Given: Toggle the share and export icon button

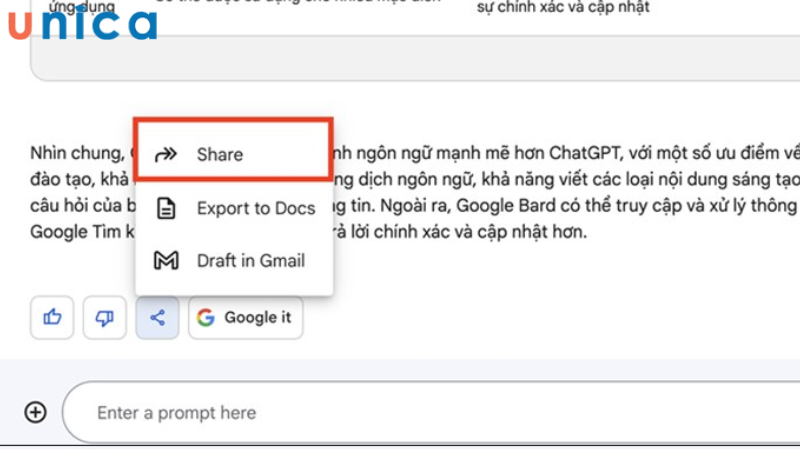Looking at the screenshot, I should pos(157,317).
